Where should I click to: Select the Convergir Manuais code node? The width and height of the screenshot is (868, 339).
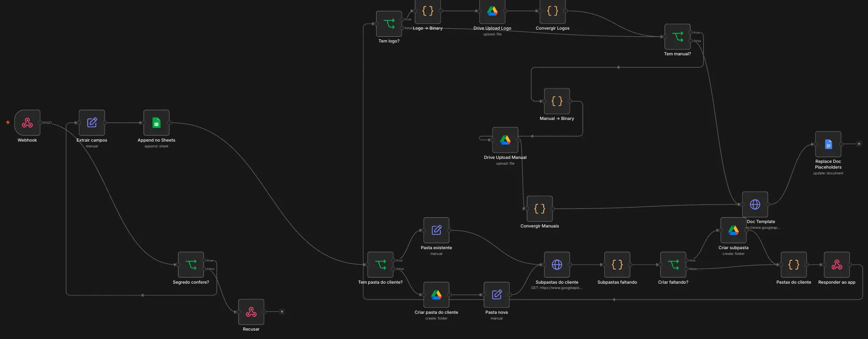coord(540,208)
